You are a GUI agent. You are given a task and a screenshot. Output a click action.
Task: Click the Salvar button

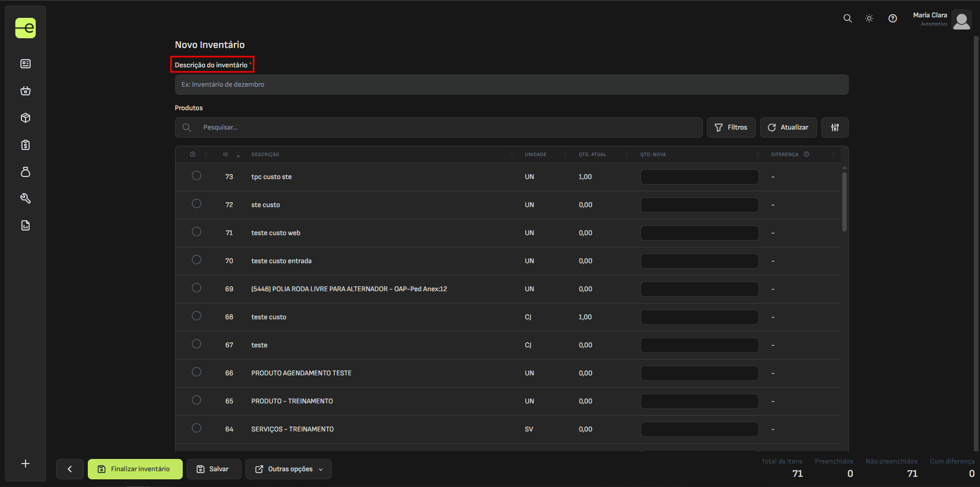click(x=214, y=469)
